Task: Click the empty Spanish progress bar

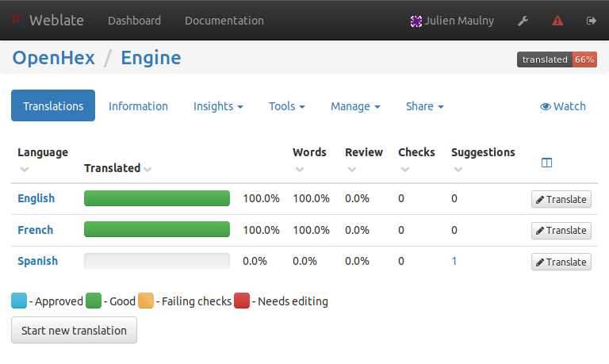Action: pos(157,261)
